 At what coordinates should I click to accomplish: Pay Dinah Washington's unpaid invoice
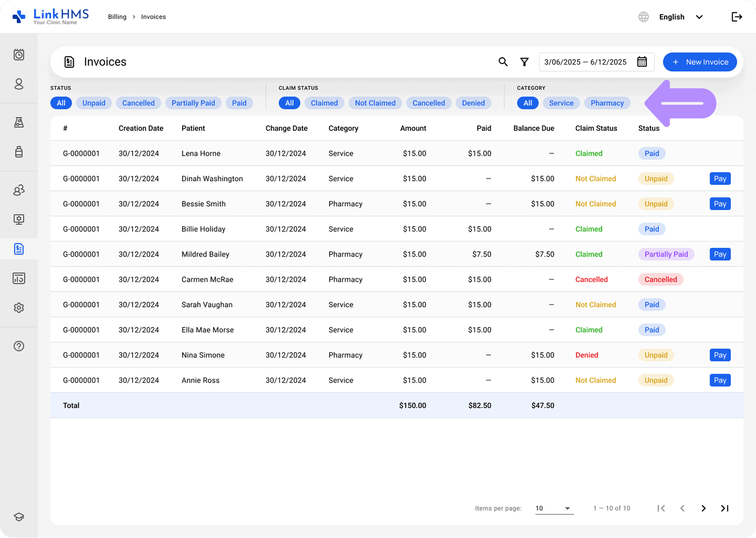[x=719, y=178]
